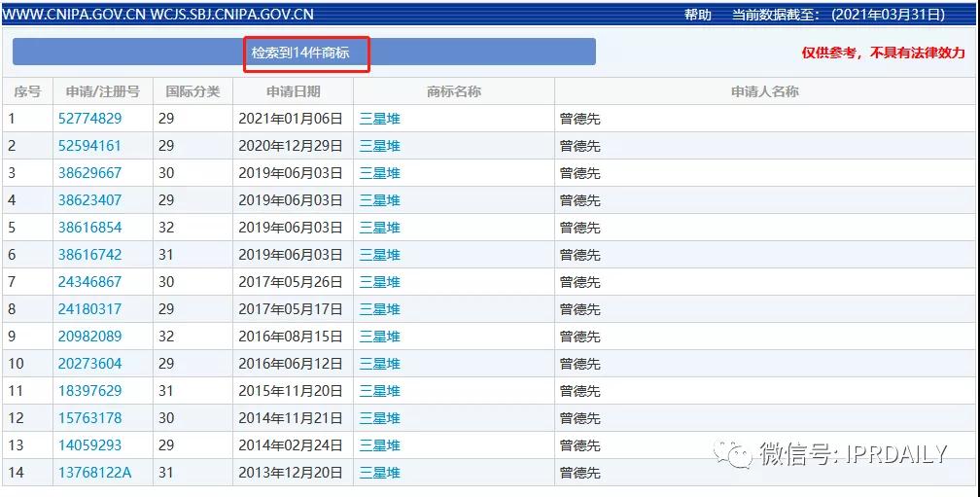Select date 2016年08月15日

(291, 336)
